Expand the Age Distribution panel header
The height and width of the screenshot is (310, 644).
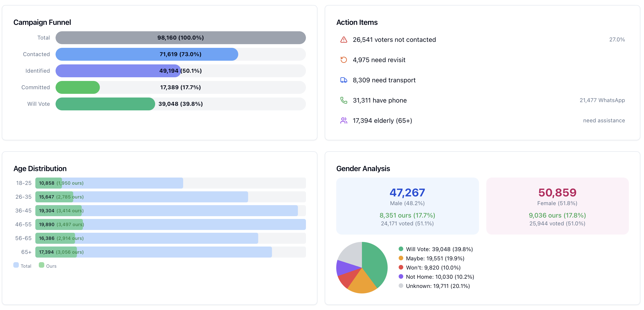[x=40, y=169]
